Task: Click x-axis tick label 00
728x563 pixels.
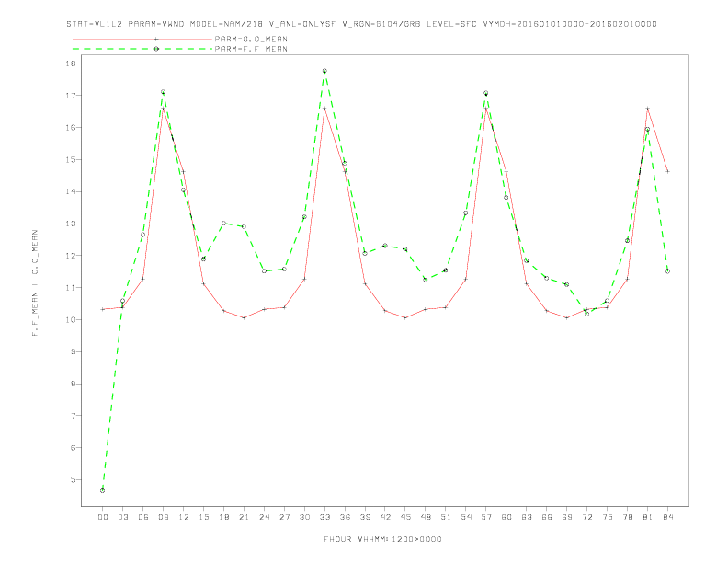Action: (x=103, y=517)
